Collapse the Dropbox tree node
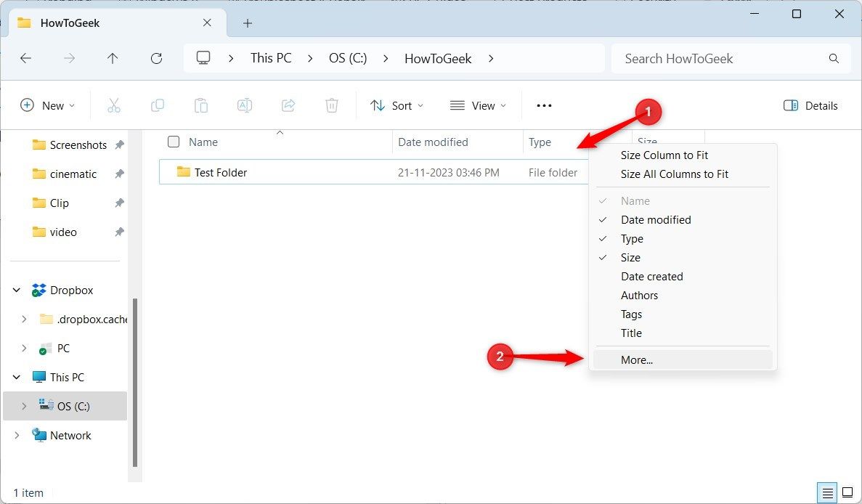This screenshot has height=504, width=862. coord(17,290)
